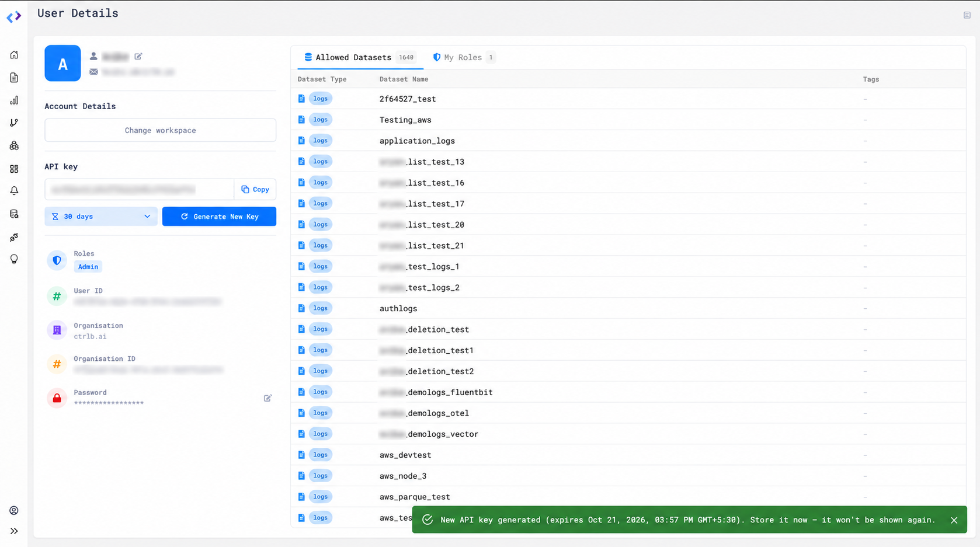The height and width of the screenshot is (547, 980).
Task: Click the logs badge for authlogs row
Action: point(321,308)
